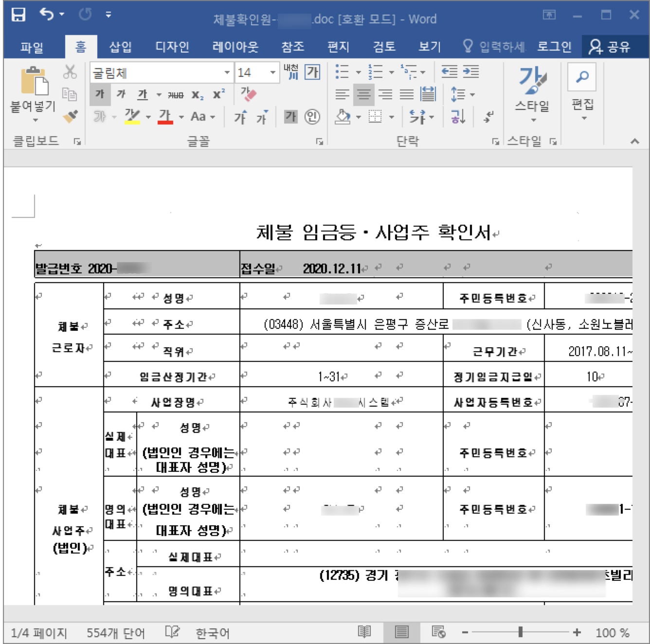Open the 굴림체 font name dropdown

point(227,73)
